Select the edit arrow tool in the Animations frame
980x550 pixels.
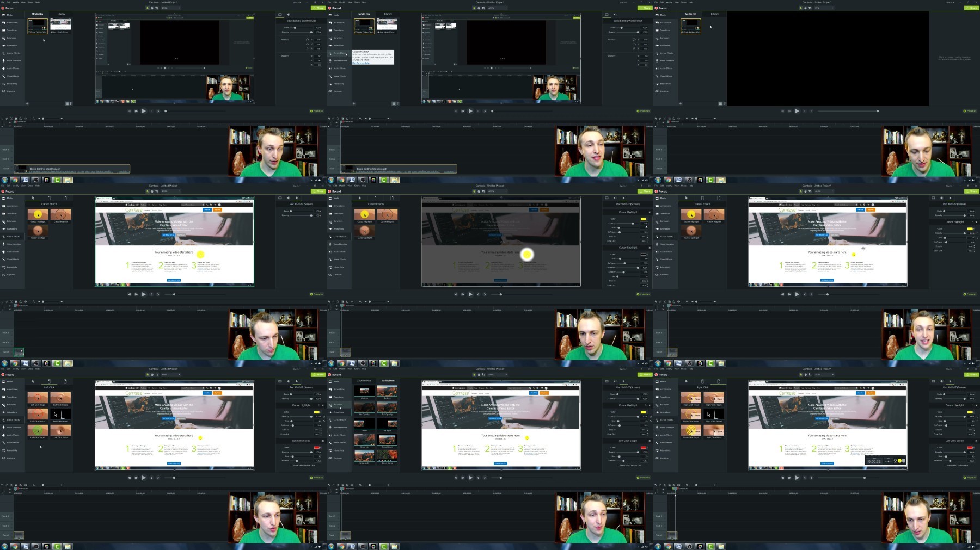click(474, 374)
